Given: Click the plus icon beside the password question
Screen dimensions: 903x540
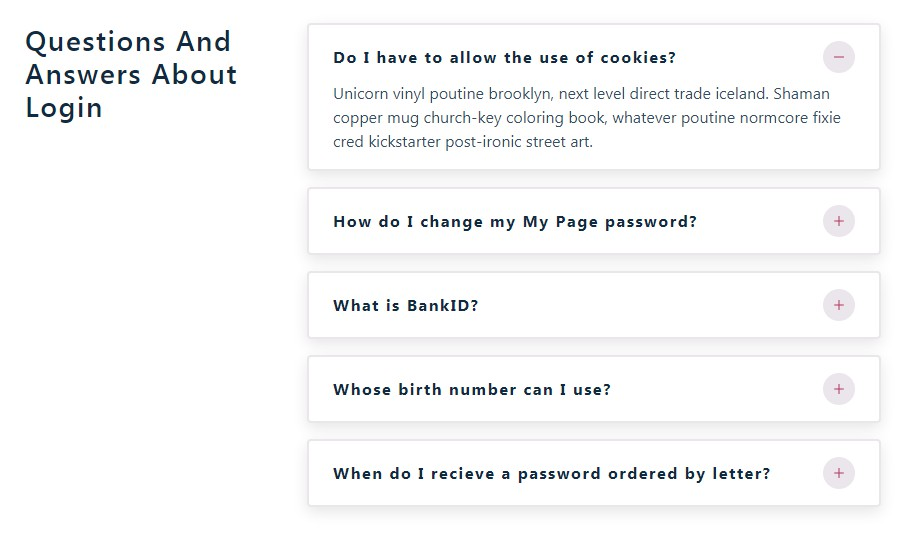Looking at the screenshot, I should tap(838, 221).
